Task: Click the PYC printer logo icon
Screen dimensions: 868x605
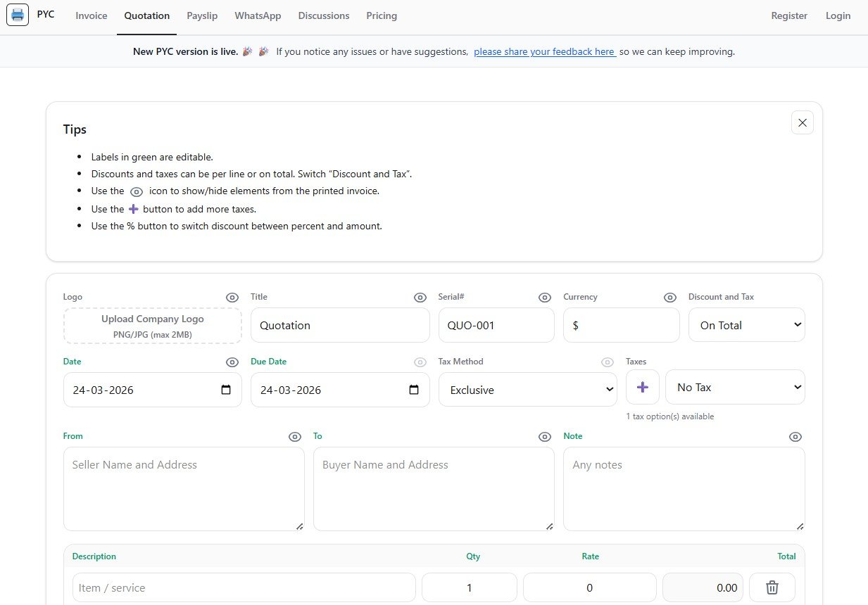Action: [x=18, y=15]
